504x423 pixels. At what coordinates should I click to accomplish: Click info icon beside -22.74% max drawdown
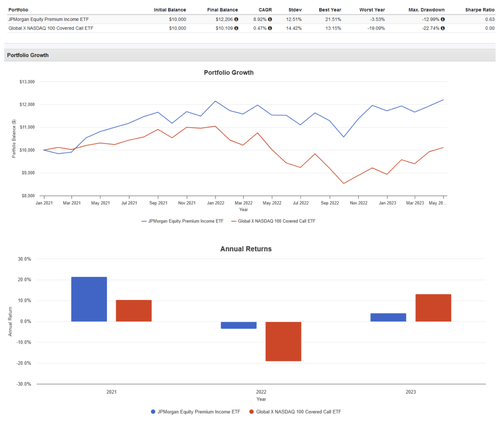tap(443, 28)
